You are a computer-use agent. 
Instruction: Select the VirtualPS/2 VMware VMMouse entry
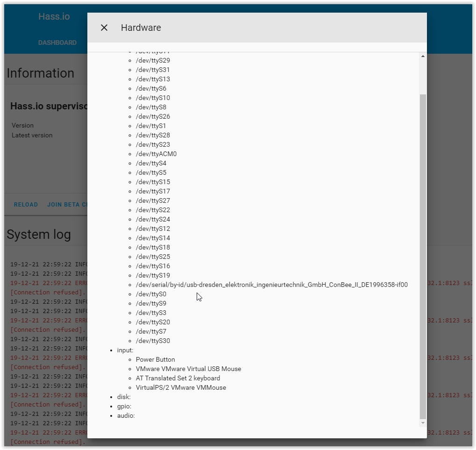(181, 387)
